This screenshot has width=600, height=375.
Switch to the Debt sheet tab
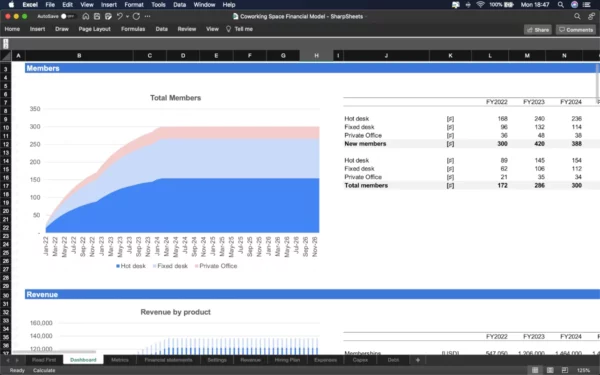pos(393,360)
